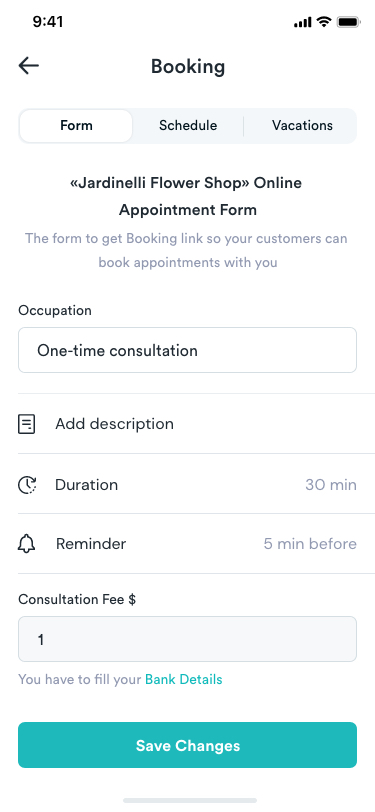Switch to the Schedule tab
Image resolution: width=375 pixels, height=812 pixels.
click(188, 126)
